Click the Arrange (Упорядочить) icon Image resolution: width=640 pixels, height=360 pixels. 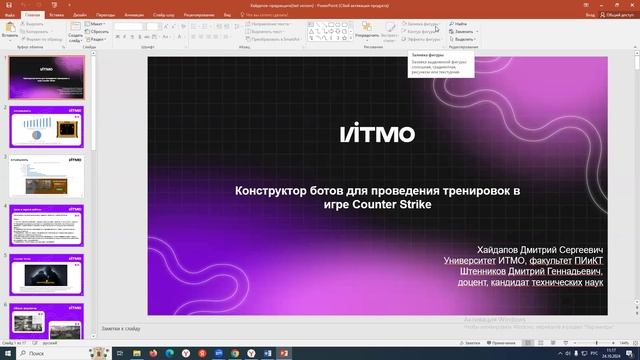367,27
